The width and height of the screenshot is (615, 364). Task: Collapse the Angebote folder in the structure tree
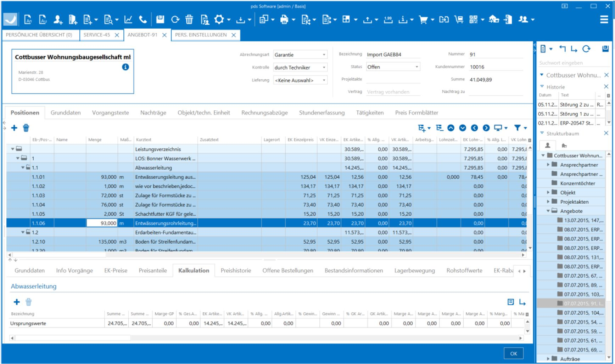548,211
